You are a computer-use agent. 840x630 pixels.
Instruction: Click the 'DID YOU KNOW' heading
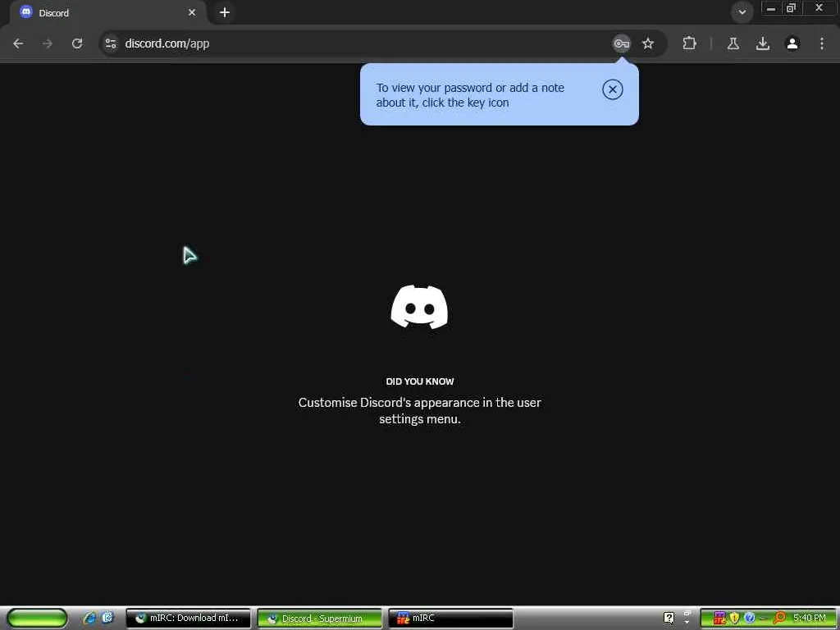tap(420, 381)
